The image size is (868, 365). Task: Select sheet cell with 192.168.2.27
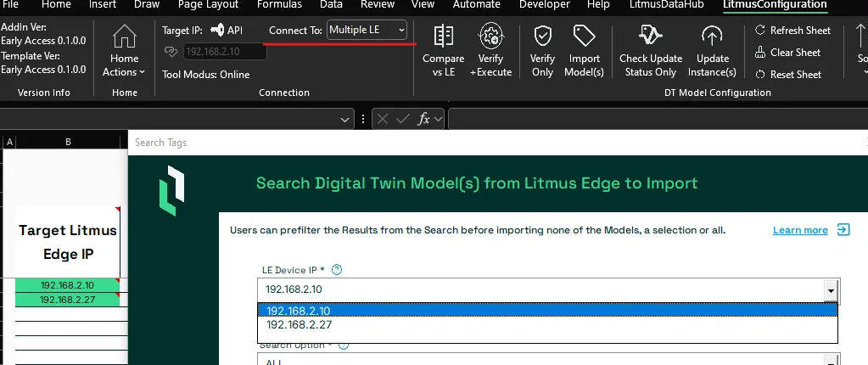(x=68, y=300)
